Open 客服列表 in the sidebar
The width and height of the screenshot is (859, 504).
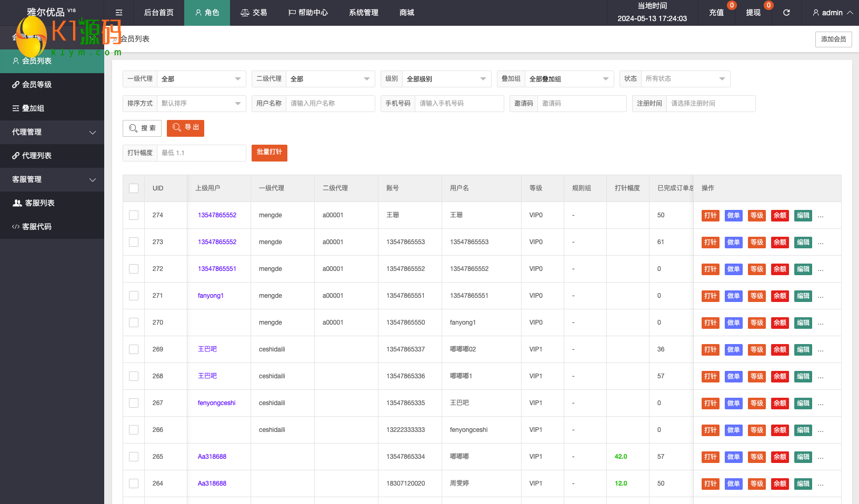(x=39, y=203)
